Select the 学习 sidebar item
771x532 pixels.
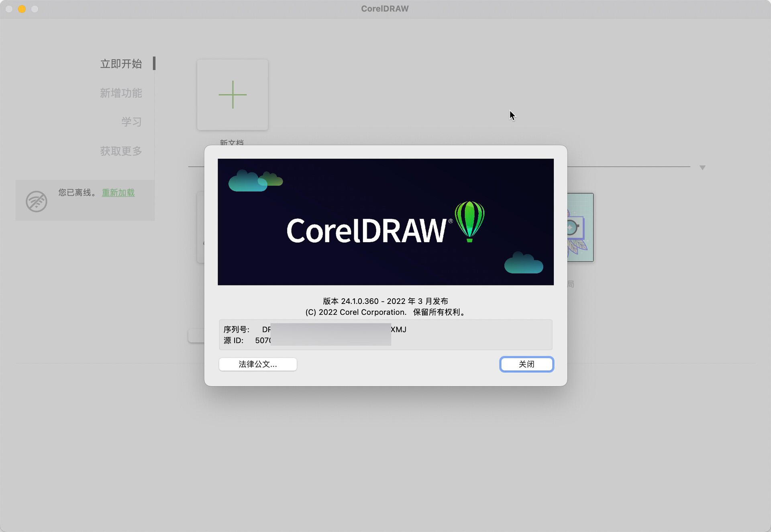pos(131,122)
